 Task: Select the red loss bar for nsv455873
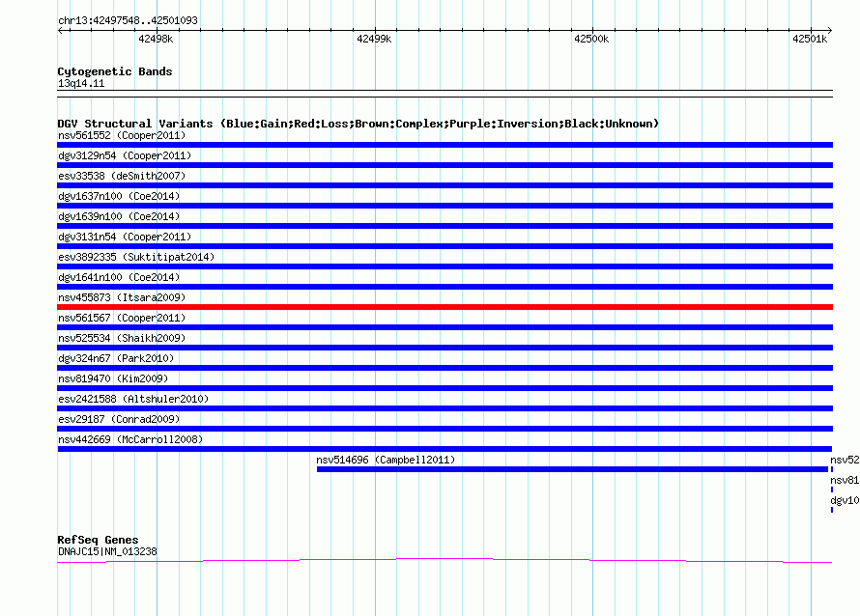(x=444, y=307)
